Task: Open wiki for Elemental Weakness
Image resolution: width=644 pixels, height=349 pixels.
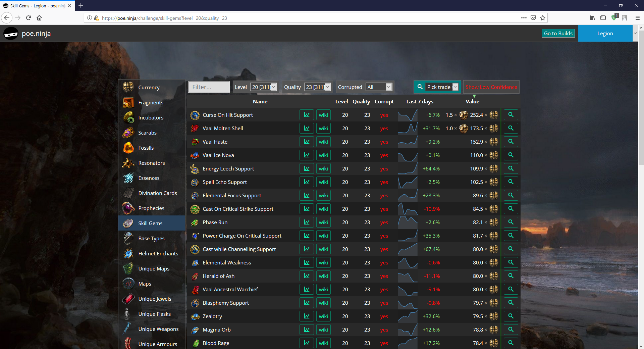Action: (x=323, y=262)
